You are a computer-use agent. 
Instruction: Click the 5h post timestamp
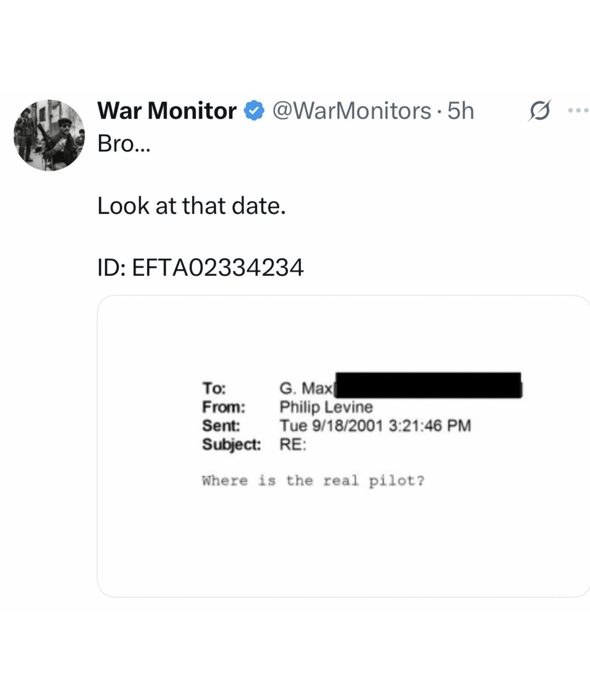pyautogui.click(x=460, y=110)
